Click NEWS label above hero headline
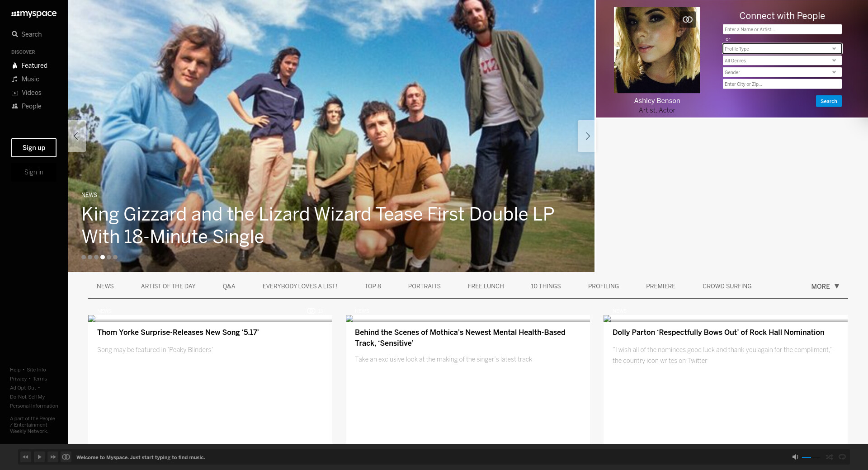Screen dimensions: 868x470 click(x=89, y=195)
